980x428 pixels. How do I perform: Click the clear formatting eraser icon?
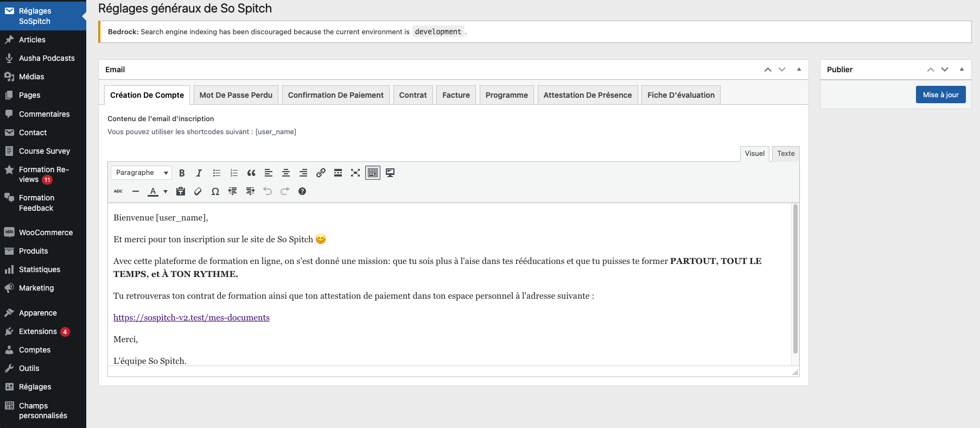click(x=198, y=191)
